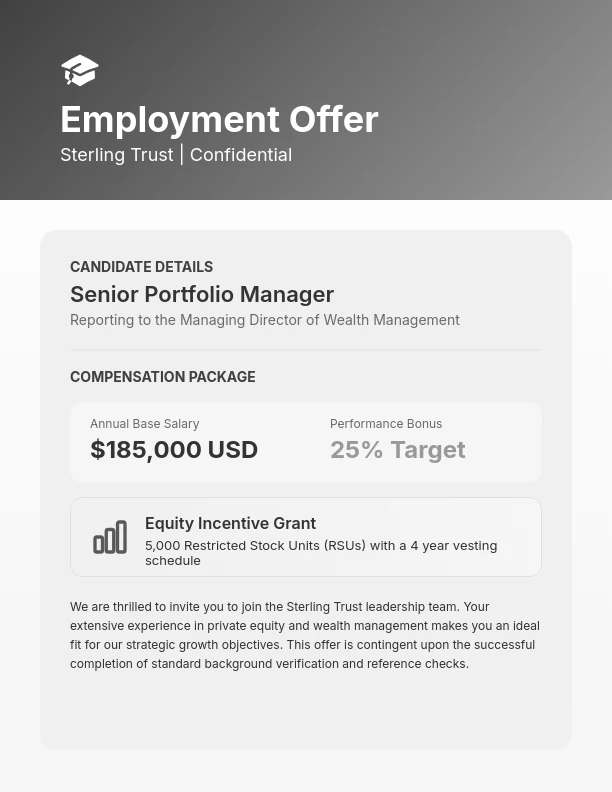The image size is (612, 792).
Task: Click the 25% Target bonus value
Action: tap(397, 450)
